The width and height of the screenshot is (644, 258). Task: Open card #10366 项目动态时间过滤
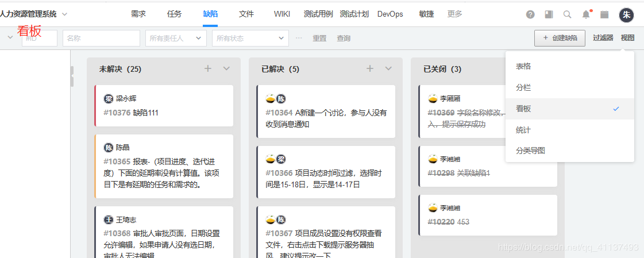326,172
